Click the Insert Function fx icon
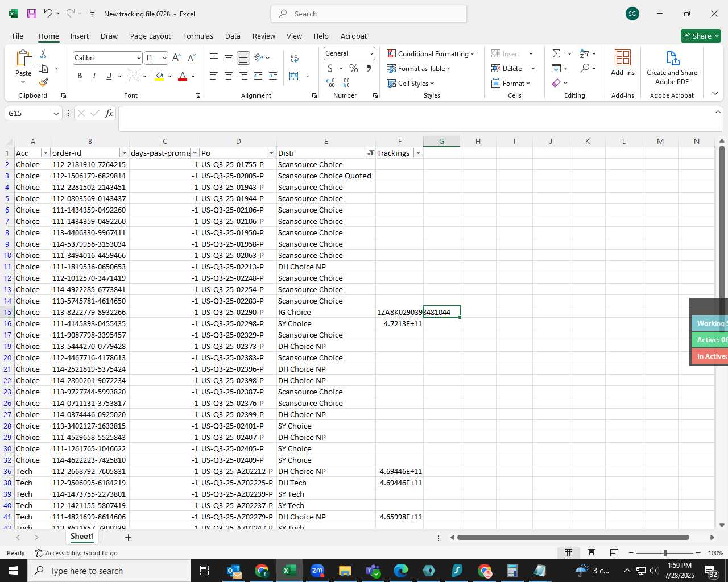 click(x=109, y=113)
